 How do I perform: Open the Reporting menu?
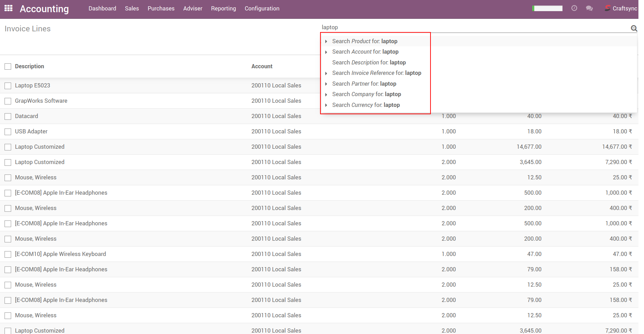pos(223,8)
